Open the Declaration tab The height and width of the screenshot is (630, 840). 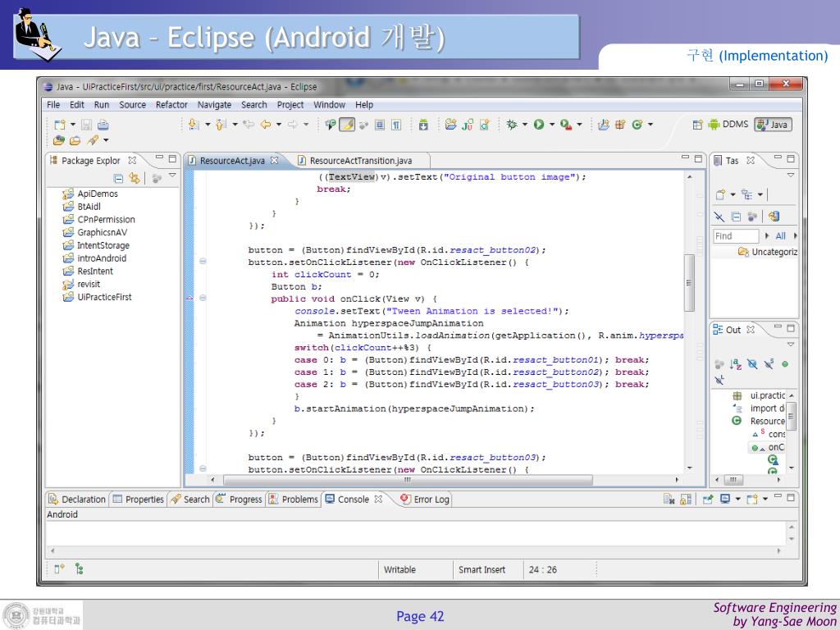tap(77, 500)
